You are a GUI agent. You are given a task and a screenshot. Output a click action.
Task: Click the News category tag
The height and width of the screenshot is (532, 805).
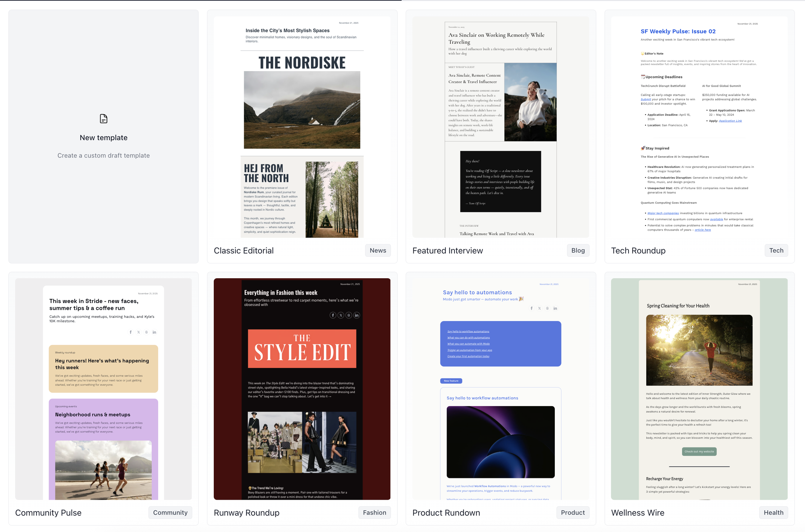coord(378,251)
